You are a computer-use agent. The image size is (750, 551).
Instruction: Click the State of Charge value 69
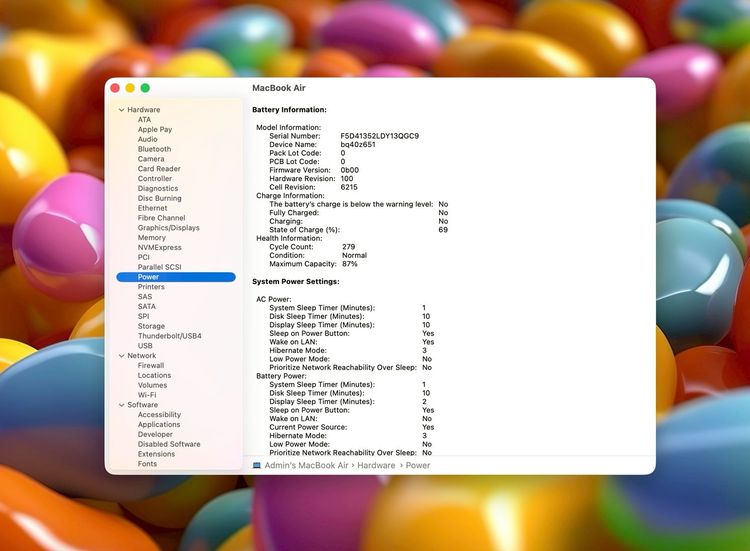(x=443, y=230)
